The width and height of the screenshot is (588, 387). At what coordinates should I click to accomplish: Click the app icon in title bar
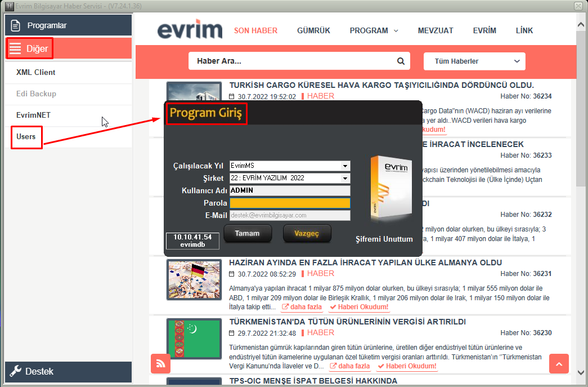coord(10,6)
